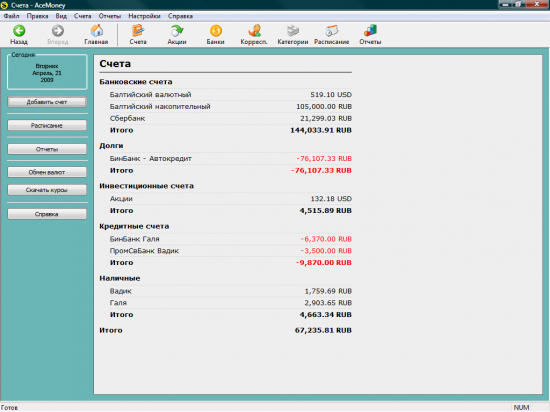550x412 pixels.
Task: Click the 132.18 USD balance
Action: click(331, 199)
